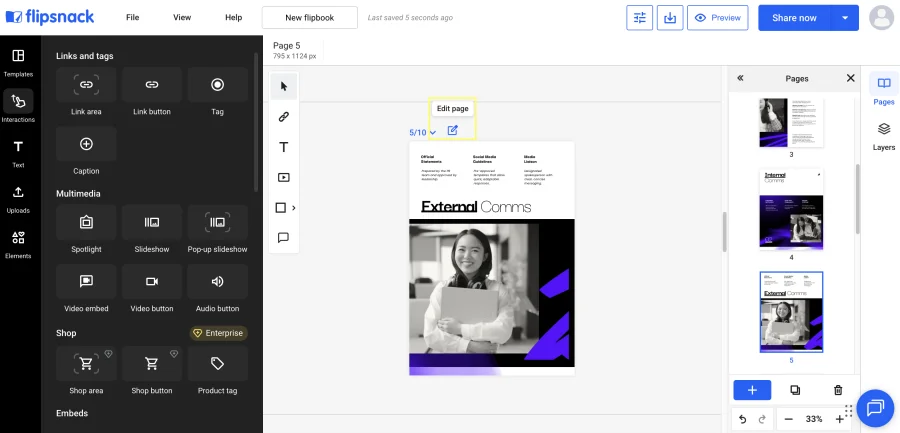The image size is (900, 433).
Task: Select the text tool in canvas toolbar
Action: 284,148
